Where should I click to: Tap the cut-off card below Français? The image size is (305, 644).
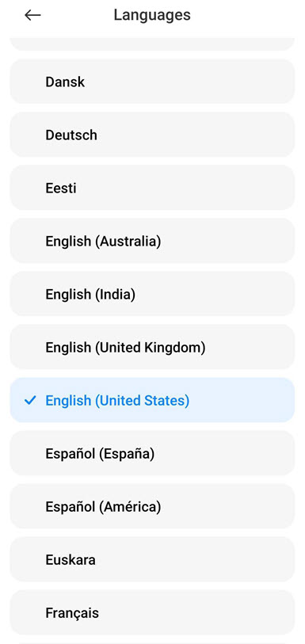coord(152,642)
